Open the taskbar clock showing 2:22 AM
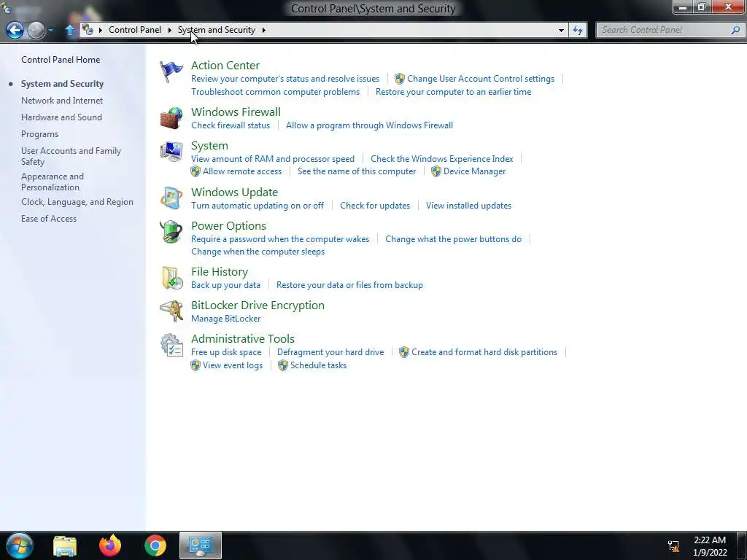Screen dimensions: 747x560 (x=710, y=546)
